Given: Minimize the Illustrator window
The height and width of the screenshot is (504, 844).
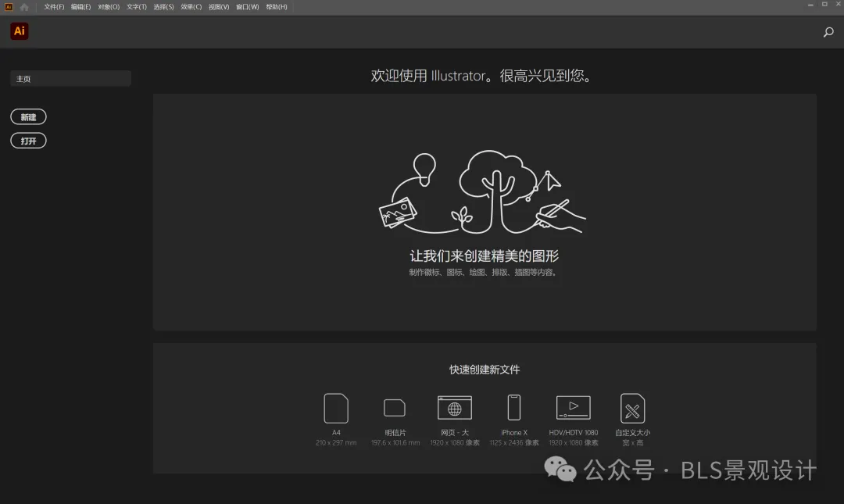Looking at the screenshot, I should [x=810, y=5].
